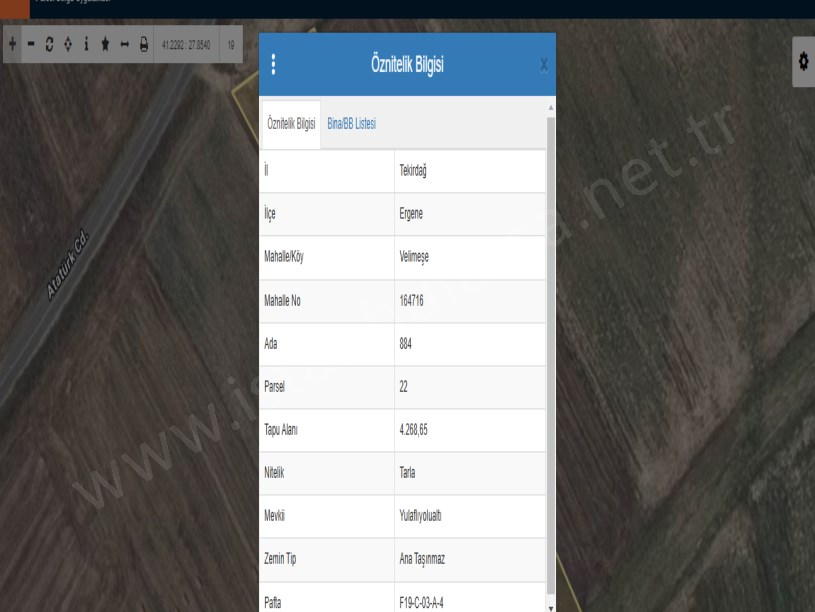Select the distance measure arrow icon

pos(125,46)
